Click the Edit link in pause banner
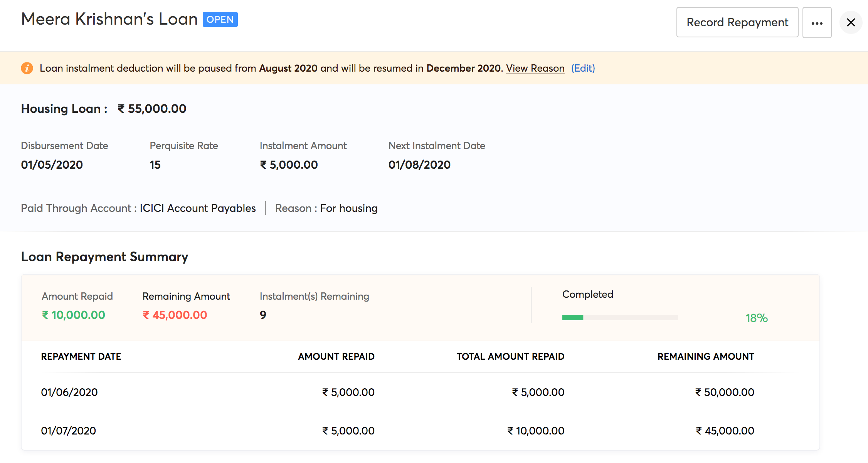 [583, 68]
